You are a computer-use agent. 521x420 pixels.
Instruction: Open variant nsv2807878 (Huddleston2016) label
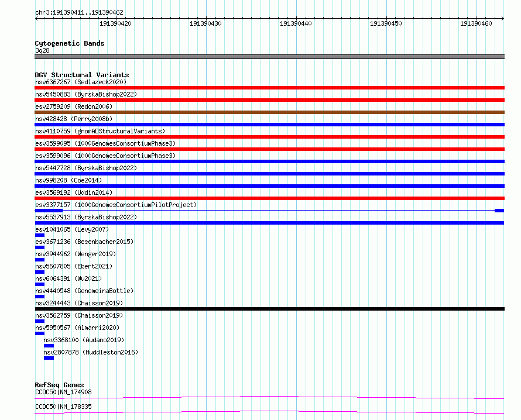click(91, 352)
